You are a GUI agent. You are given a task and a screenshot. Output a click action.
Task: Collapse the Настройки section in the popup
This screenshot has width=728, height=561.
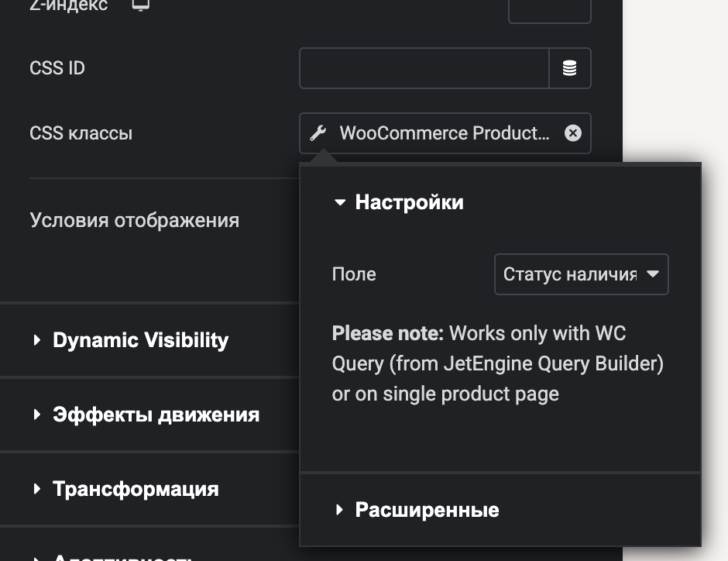tap(398, 202)
